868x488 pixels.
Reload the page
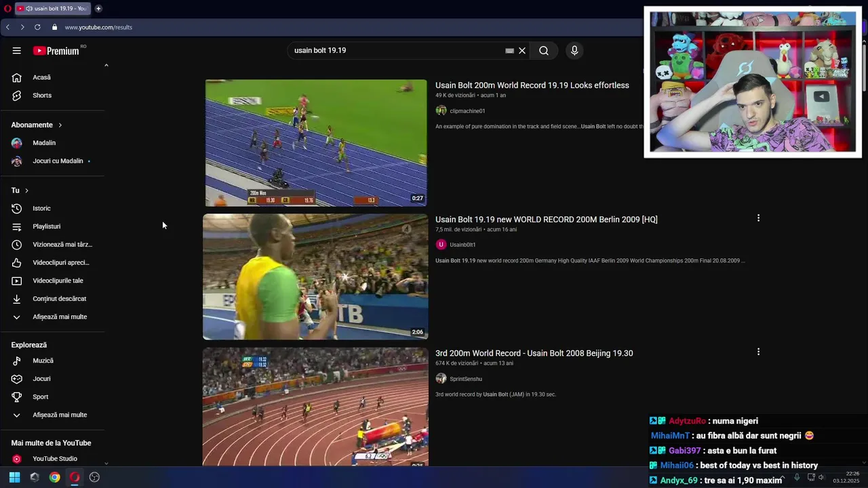(37, 27)
